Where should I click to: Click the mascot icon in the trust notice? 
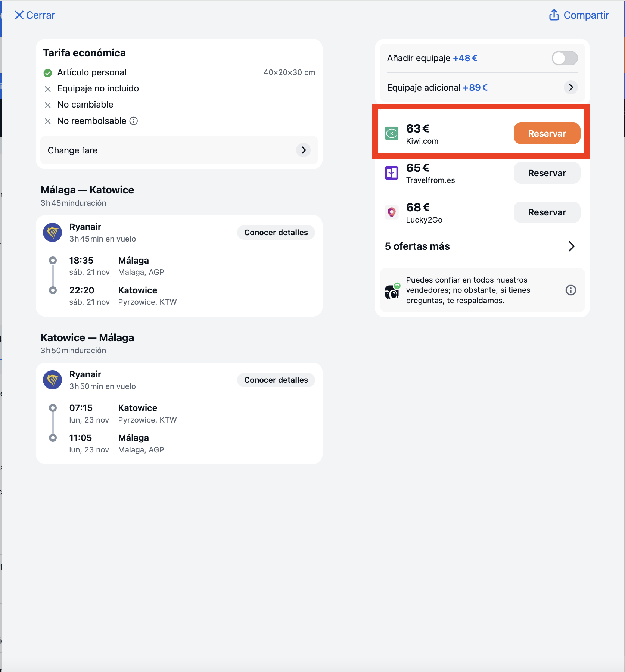pos(392,291)
